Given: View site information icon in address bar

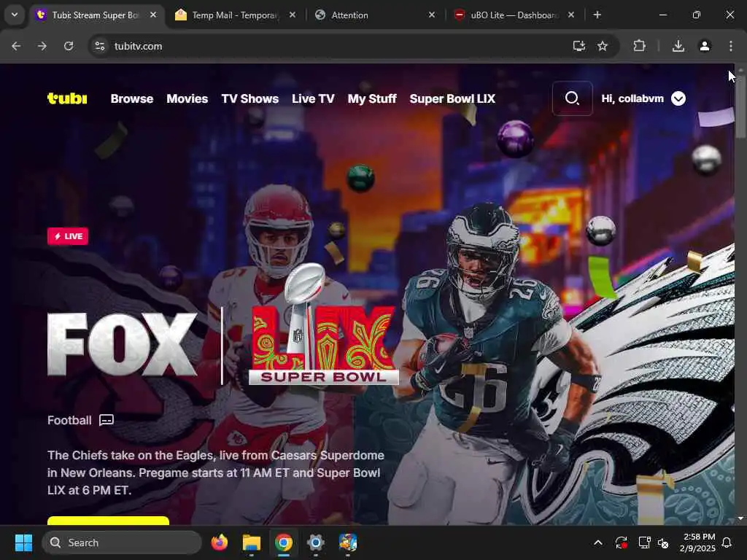Looking at the screenshot, I should [99, 46].
